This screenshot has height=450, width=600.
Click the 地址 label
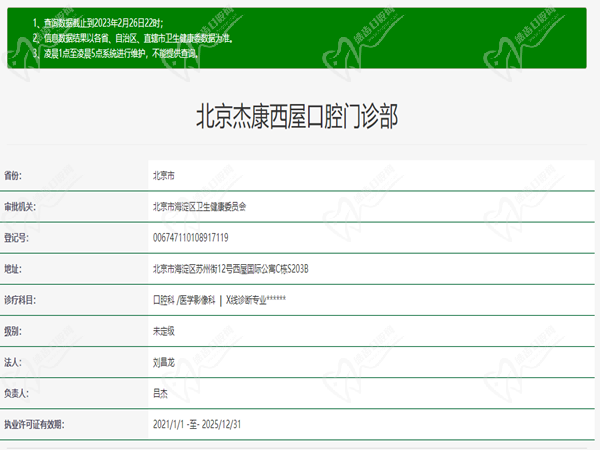click(x=13, y=269)
